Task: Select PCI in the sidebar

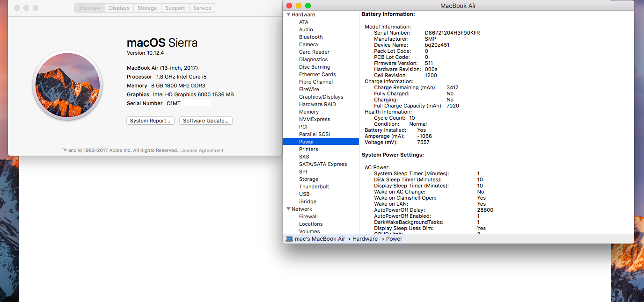Action: 303,127
